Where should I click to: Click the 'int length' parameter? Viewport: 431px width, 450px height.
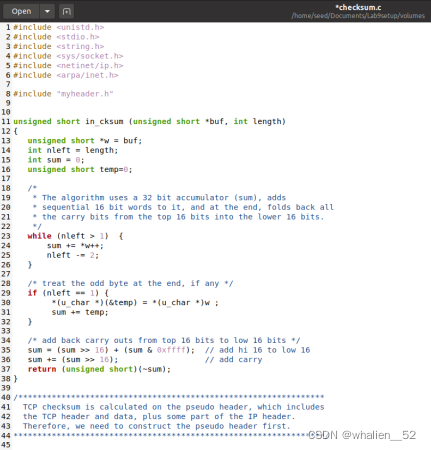click(257, 121)
